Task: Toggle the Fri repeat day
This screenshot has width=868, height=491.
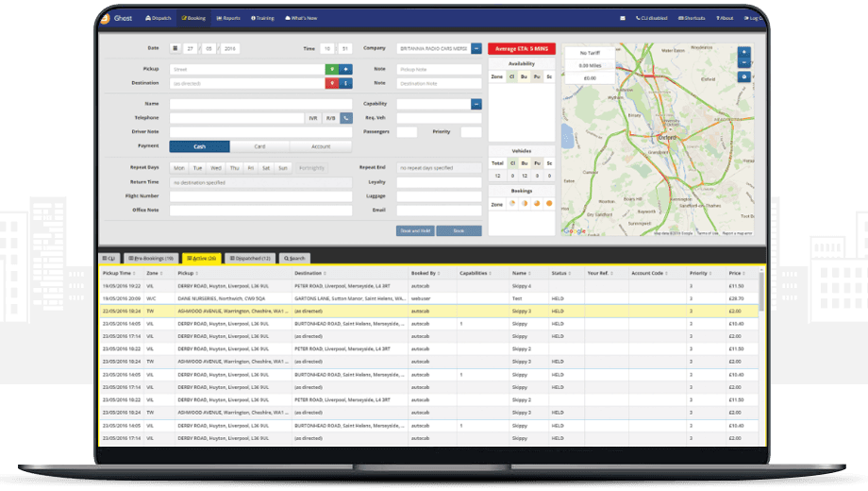Action: (x=251, y=167)
